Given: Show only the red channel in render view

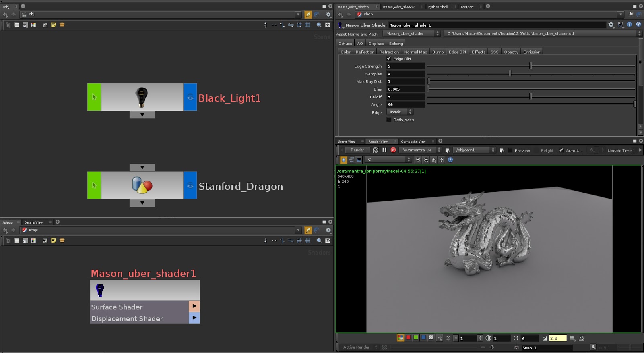Looking at the screenshot, I should click(x=408, y=338).
